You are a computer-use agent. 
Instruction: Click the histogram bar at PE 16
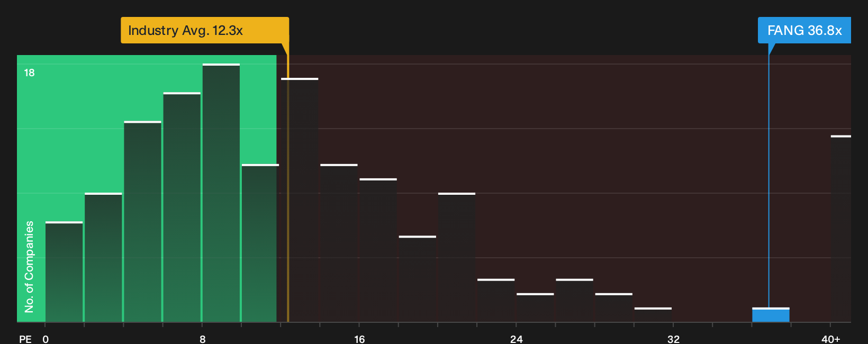[378, 250]
